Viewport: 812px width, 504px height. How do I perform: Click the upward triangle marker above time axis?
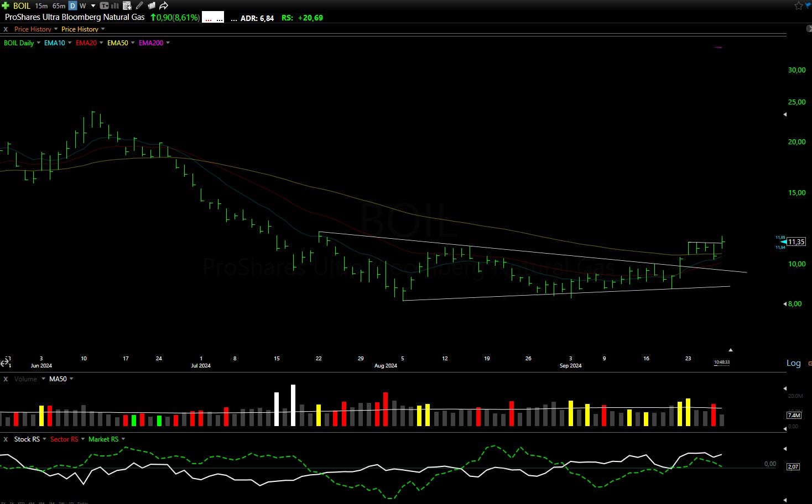(731, 350)
